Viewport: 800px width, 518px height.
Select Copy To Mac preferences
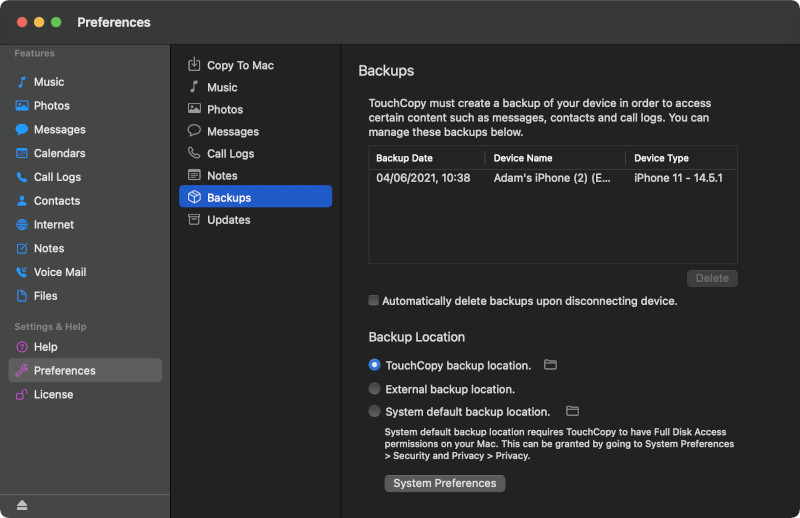(x=256, y=65)
